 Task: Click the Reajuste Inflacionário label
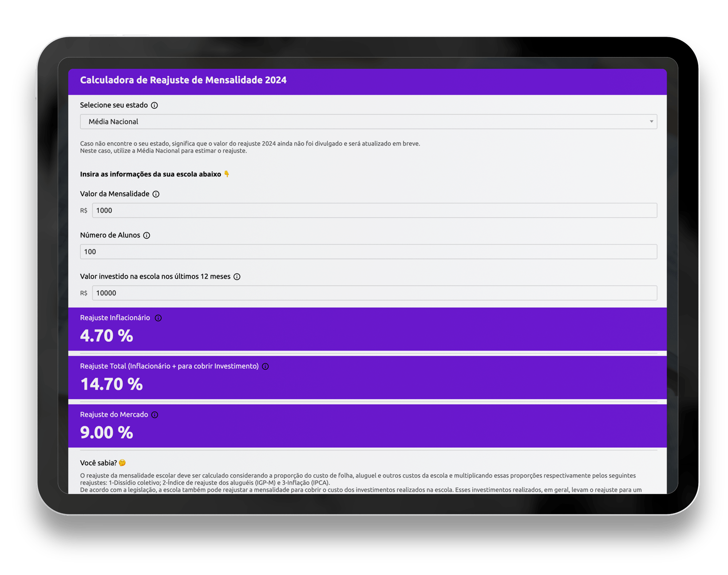tap(115, 318)
